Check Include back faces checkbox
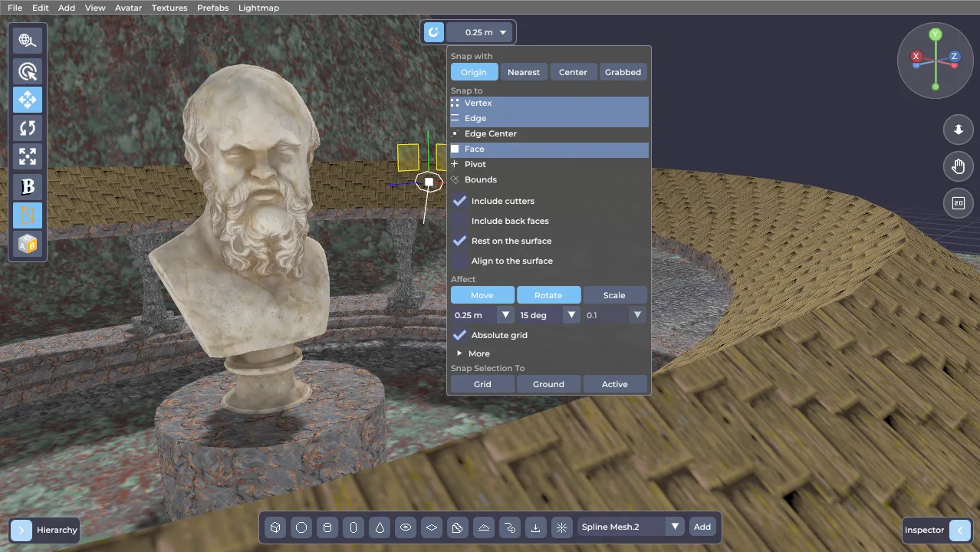 [x=460, y=221]
